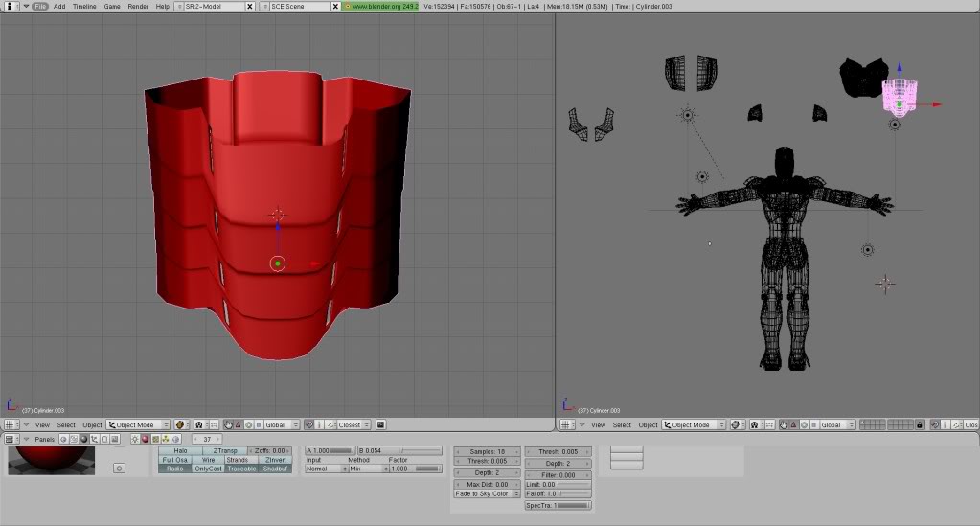Select the pink highlighted cylinder object in right viewport
Image resolution: width=980 pixels, height=526 pixels.
pos(900,98)
